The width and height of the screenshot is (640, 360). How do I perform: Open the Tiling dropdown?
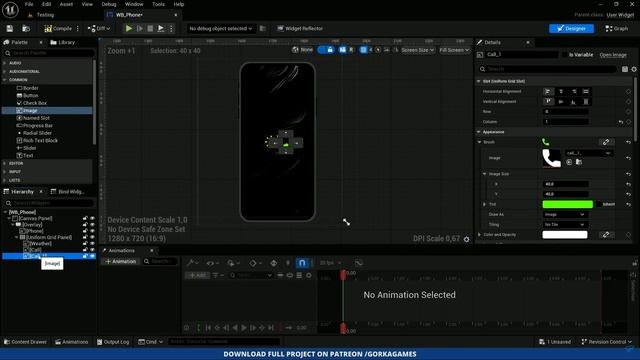point(565,224)
